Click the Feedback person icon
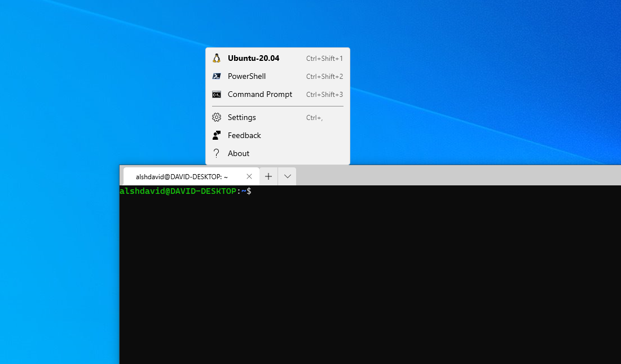Screen dimensions: 621x364 [216, 135]
